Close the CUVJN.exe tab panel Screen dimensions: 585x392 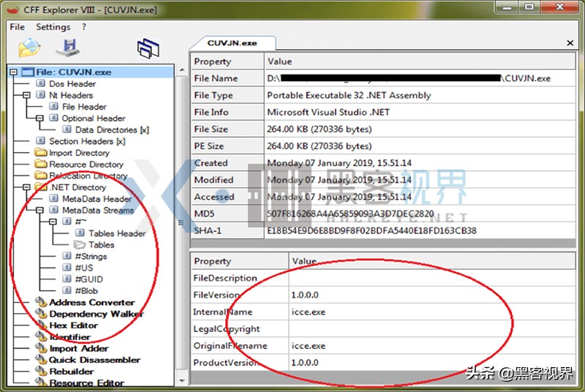(570, 43)
